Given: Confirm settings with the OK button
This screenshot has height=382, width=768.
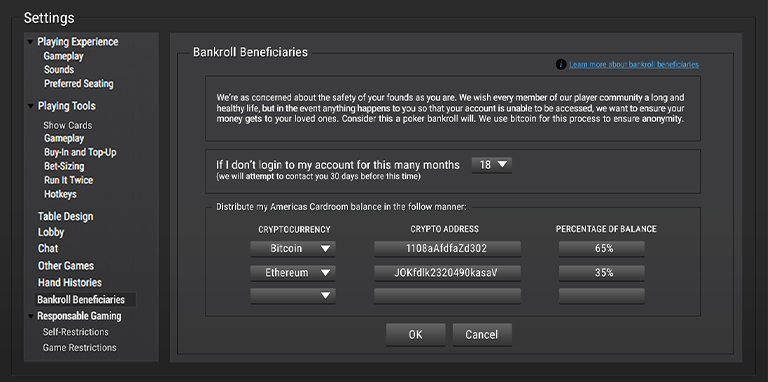Looking at the screenshot, I should pos(415,334).
